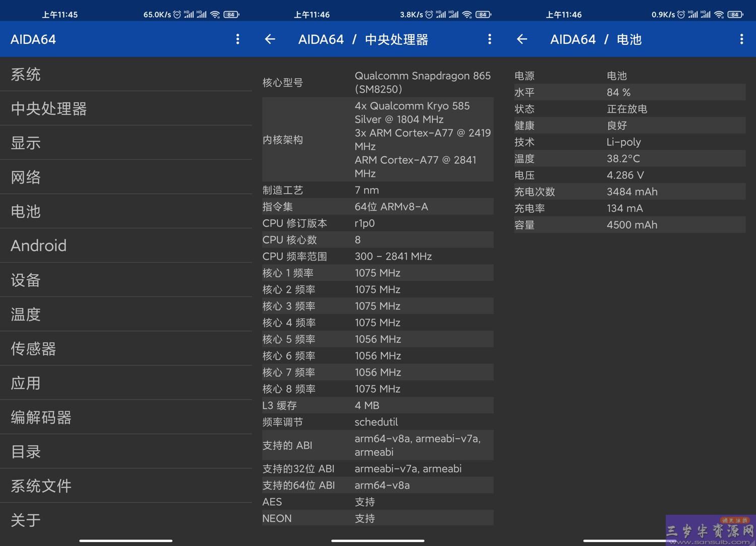Open overflow menu on the 中央处理器 screen

click(489, 39)
